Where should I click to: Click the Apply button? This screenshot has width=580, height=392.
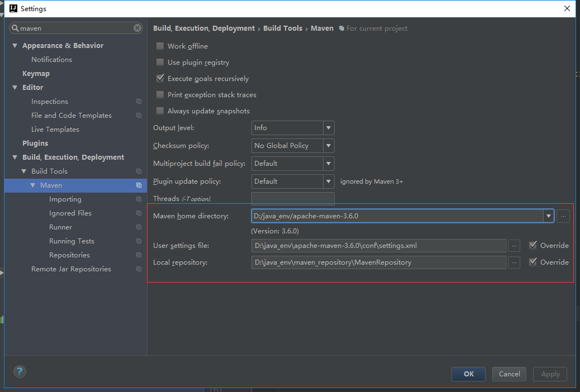tap(550, 374)
